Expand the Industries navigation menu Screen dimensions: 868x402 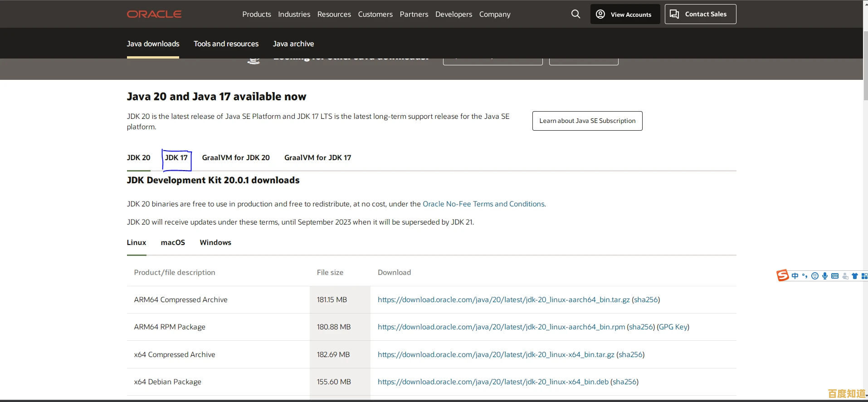coord(294,14)
